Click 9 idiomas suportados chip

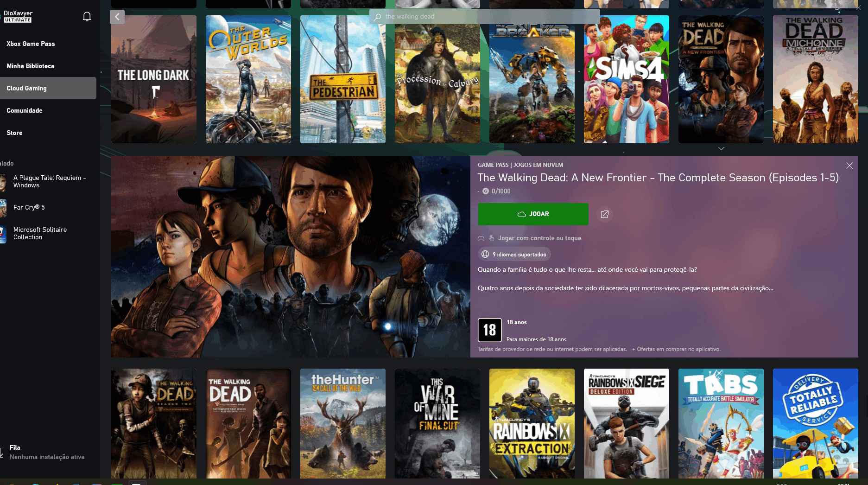click(514, 254)
